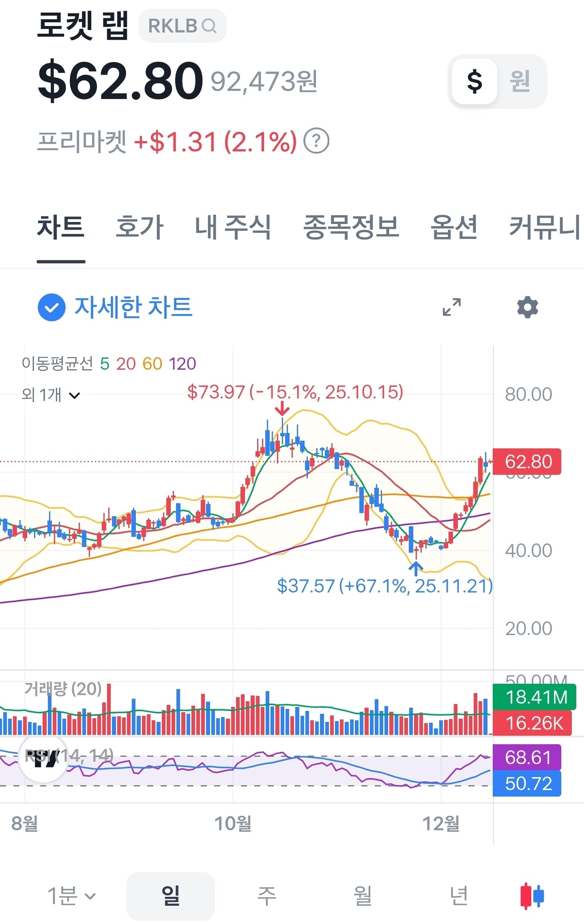This screenshot has height=924, width=584.
Task: Select the 주 weekly timeframe
Action: 267,896
